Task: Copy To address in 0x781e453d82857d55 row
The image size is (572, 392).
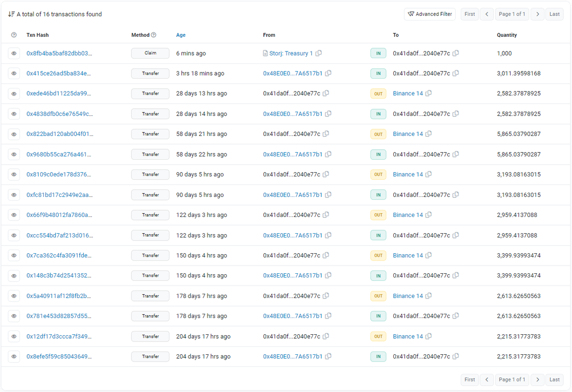Action: coord(456,316)
